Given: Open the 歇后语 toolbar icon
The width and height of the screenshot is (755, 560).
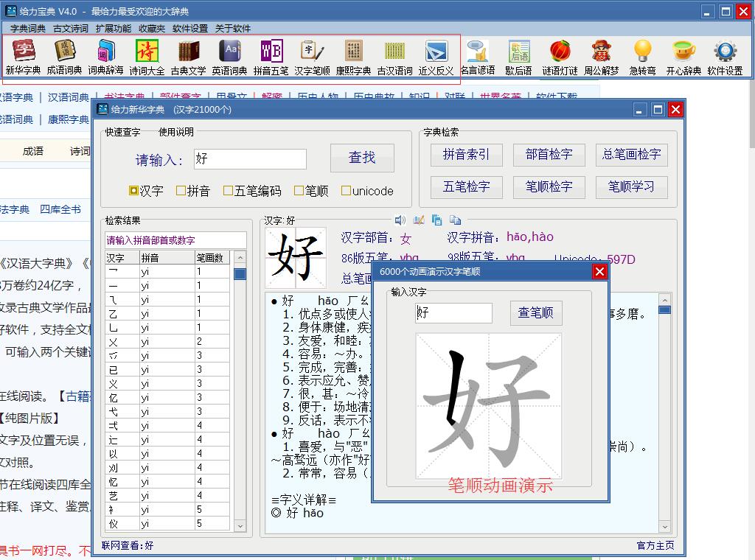Looking at the screenshot, I should 518,57.
